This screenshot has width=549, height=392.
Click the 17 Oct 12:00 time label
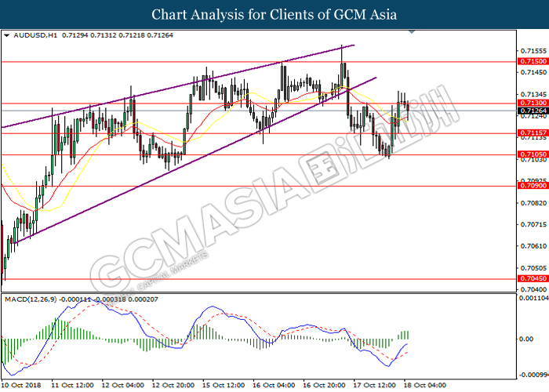375,386
